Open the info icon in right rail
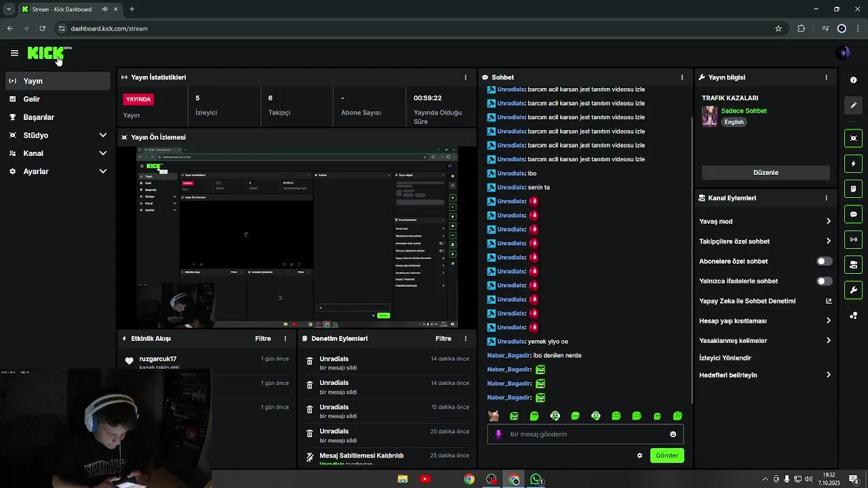The image size is (868, 488). (x=853, y=80)
